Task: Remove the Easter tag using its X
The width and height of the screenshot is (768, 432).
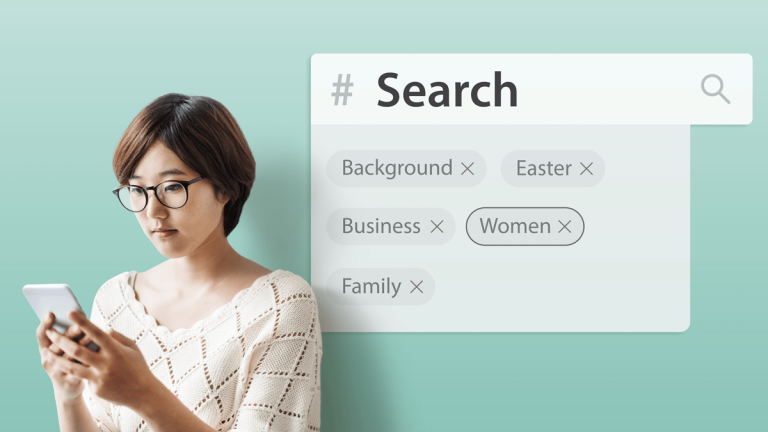Action: tap(586, 169)
